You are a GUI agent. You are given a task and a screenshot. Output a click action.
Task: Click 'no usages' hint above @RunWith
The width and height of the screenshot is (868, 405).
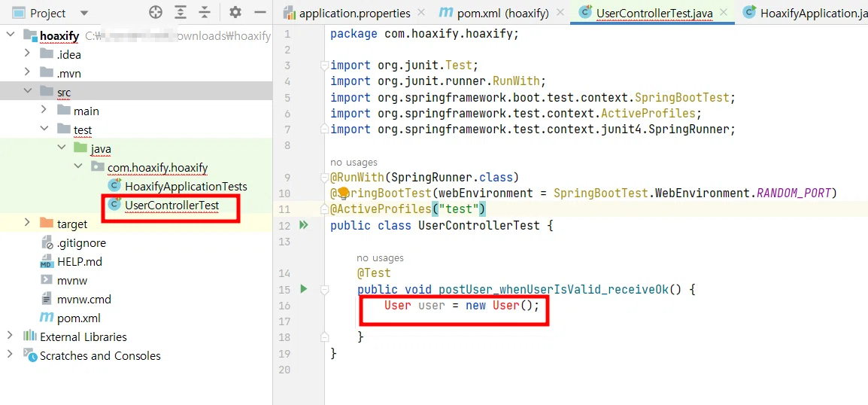pos(354,163)
